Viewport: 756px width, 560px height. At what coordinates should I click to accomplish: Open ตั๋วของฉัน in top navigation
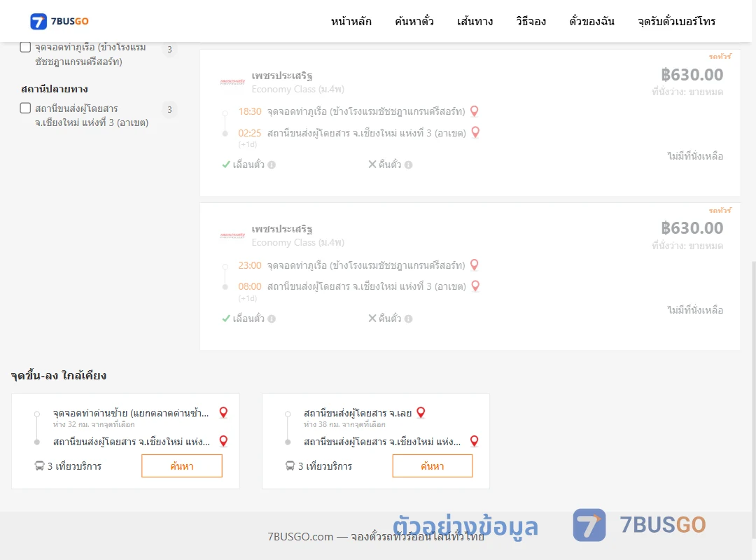[x=591, y=22]
